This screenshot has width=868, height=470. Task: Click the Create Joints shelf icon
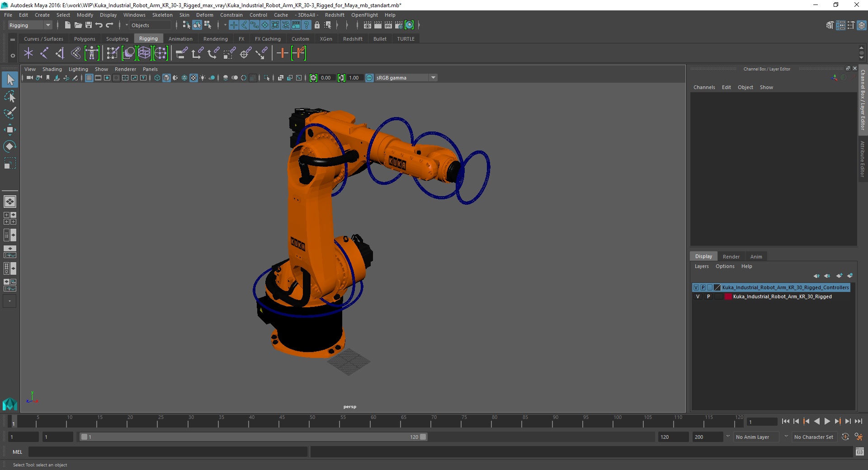(x=44, y=53)
